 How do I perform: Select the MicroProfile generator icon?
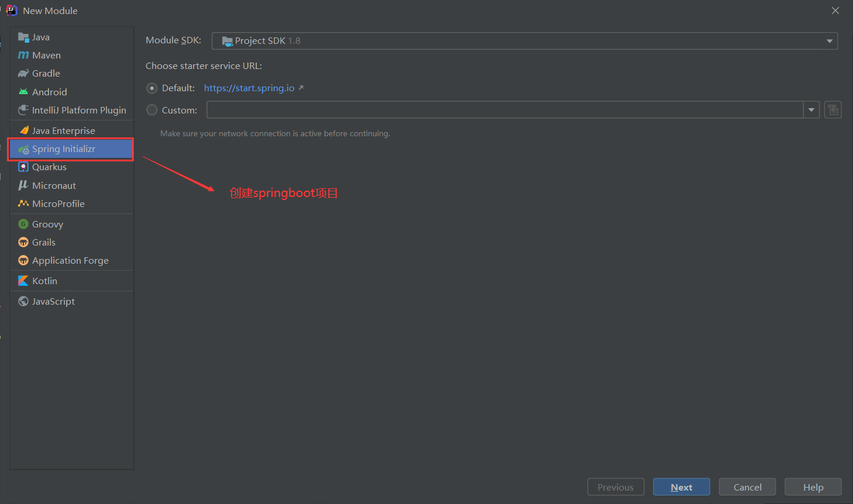[23, 203]
